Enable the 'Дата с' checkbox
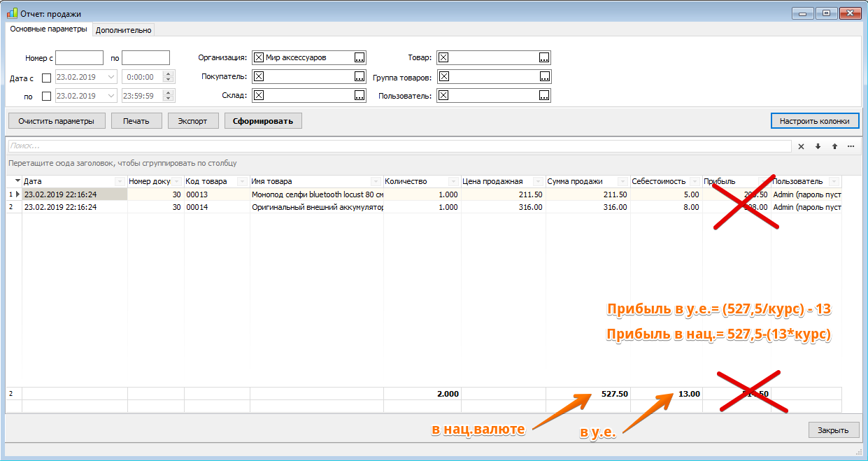Screen dimensions: 868x461 (x=47, y=77)
